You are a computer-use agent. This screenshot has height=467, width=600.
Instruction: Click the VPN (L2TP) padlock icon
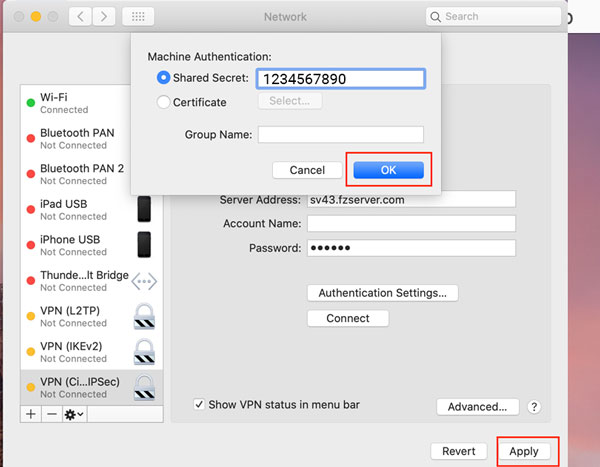pos(144,317)
